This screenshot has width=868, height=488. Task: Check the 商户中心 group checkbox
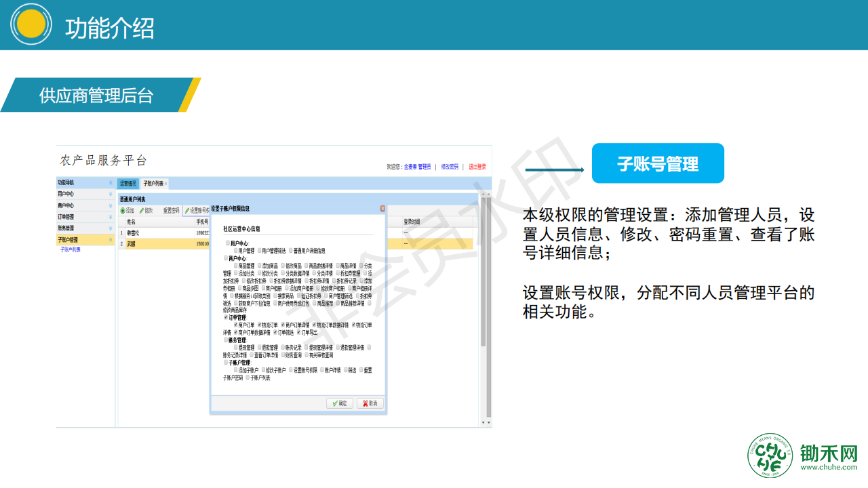click(x=226, y=258)
